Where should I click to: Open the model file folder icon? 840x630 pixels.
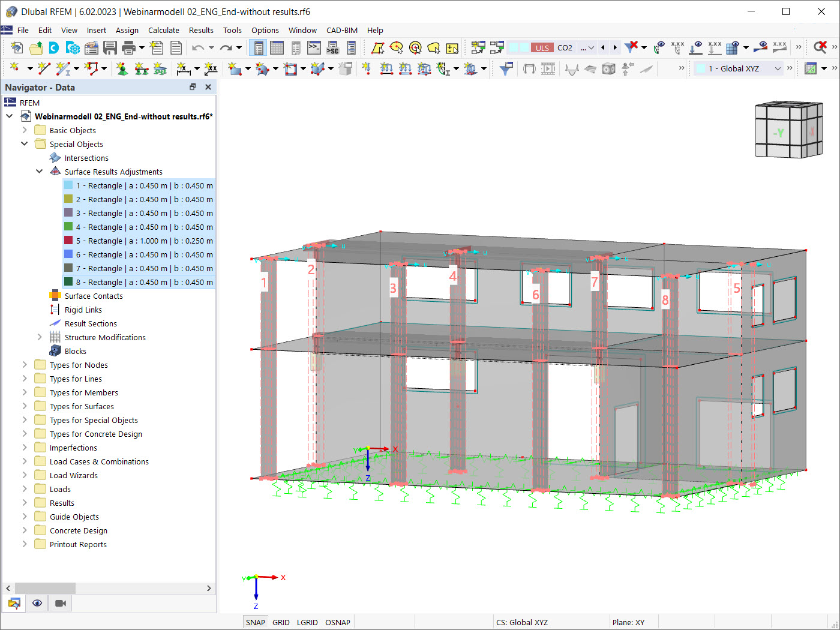click(x=36, y=48)
